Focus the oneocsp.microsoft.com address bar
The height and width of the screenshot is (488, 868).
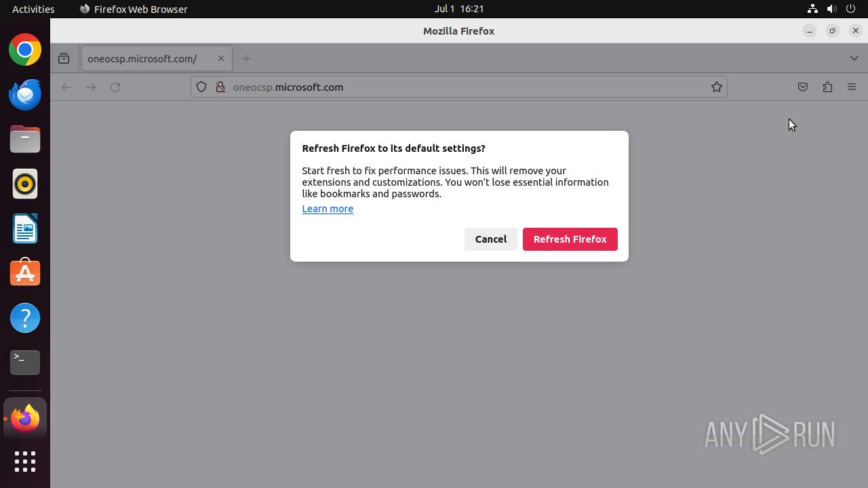click(458, 87)
